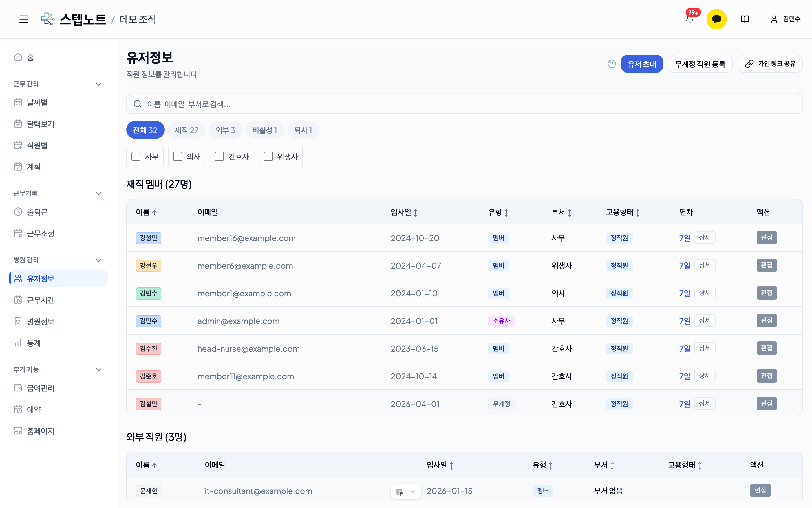The image size is (812, 508).
Task: Open 계획 in sidebar
Action: pos(58,167)
